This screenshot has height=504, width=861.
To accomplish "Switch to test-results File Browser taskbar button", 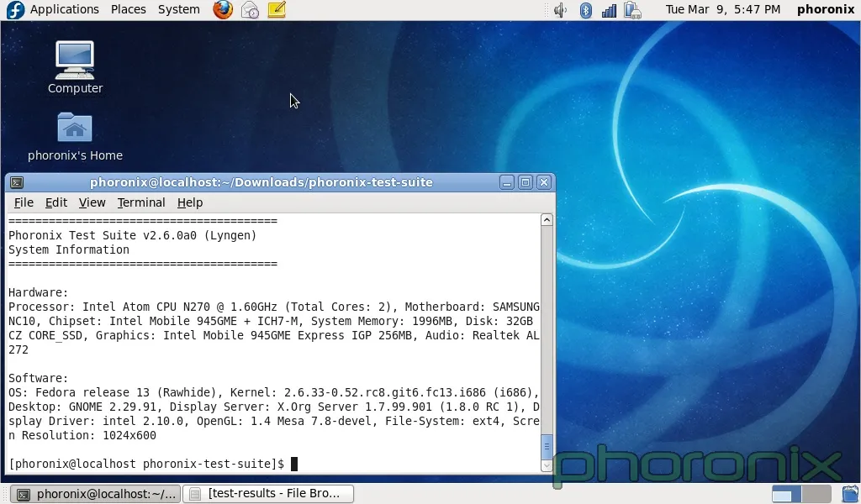I will [x=268, y=494].
